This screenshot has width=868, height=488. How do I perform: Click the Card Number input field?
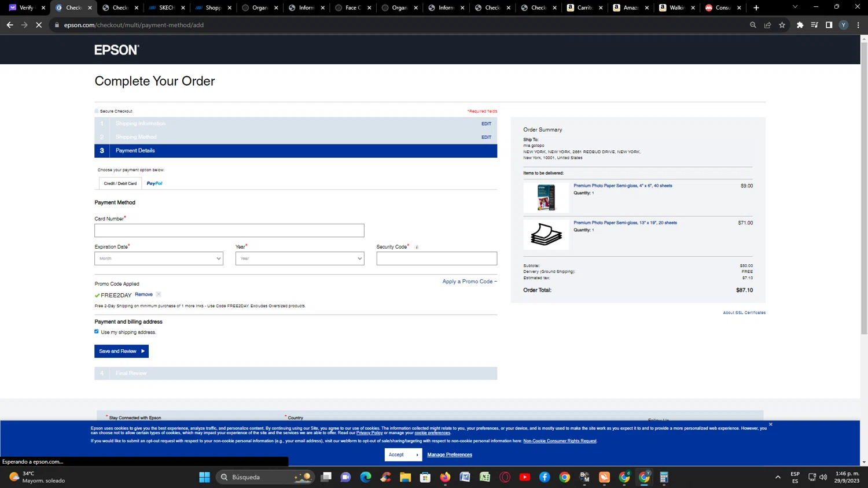[229, 231]
